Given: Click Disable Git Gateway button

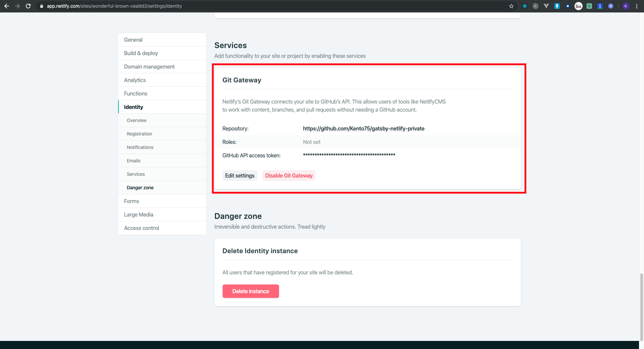Looking at the screenshot, I should [x=289, y=176].
